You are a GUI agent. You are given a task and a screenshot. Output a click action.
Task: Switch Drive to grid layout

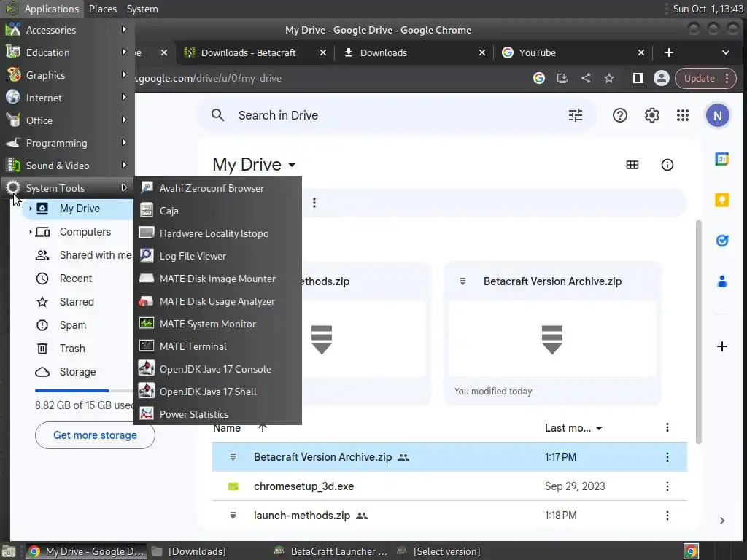click(x=632, y=165)
